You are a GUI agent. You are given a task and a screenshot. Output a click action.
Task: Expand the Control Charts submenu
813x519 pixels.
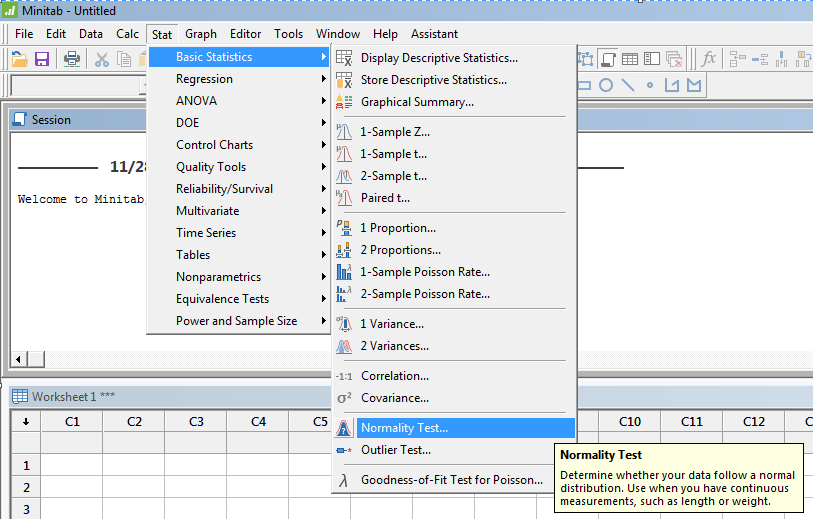[239, 145]
